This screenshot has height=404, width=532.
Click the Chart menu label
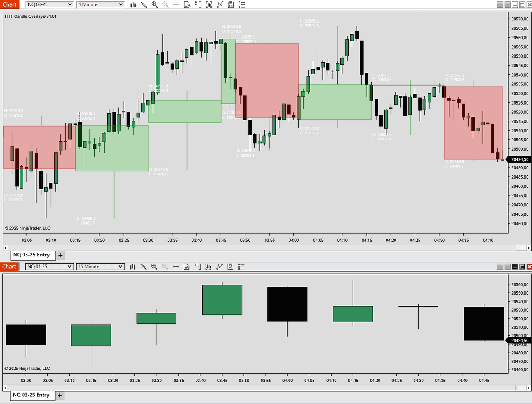[x=9, y=4]
